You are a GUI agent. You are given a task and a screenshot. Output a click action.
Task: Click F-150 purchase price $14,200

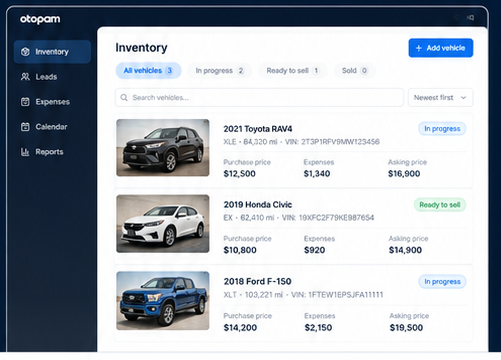coord(240,328)
